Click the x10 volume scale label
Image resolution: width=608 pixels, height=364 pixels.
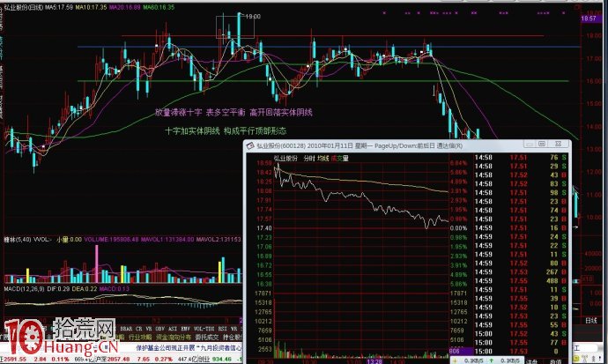589,279
